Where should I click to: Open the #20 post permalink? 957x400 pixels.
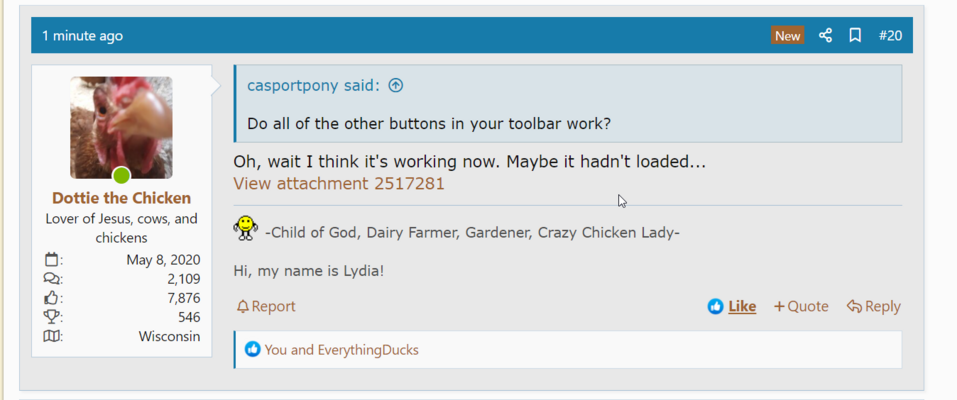coord(890,35)
